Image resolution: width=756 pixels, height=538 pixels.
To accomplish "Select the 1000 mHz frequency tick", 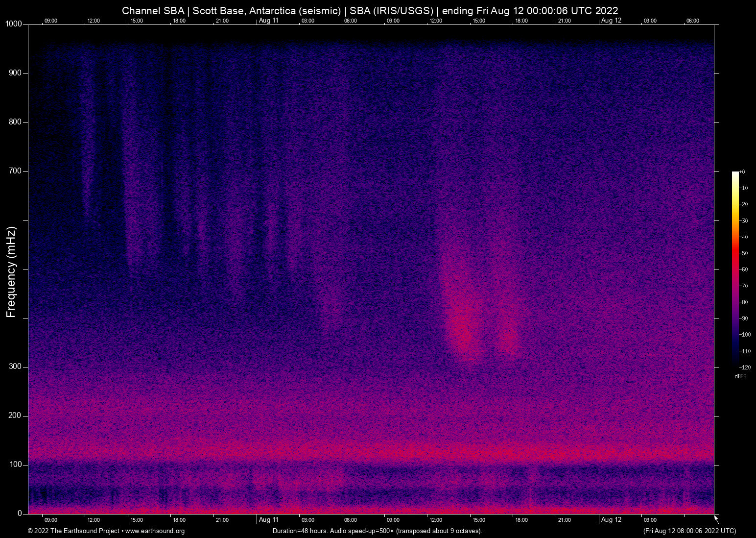I will pos(13,24).
